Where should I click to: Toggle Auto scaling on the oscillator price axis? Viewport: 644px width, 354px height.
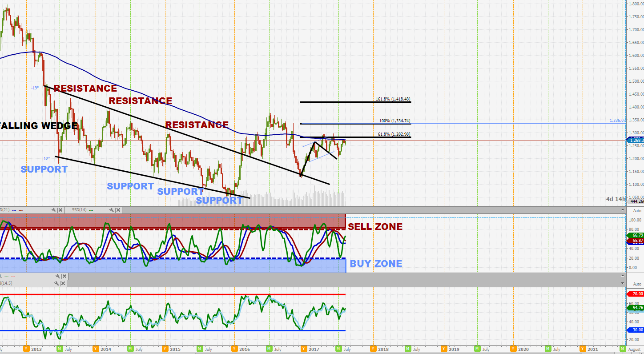click(x=636, y=211)
